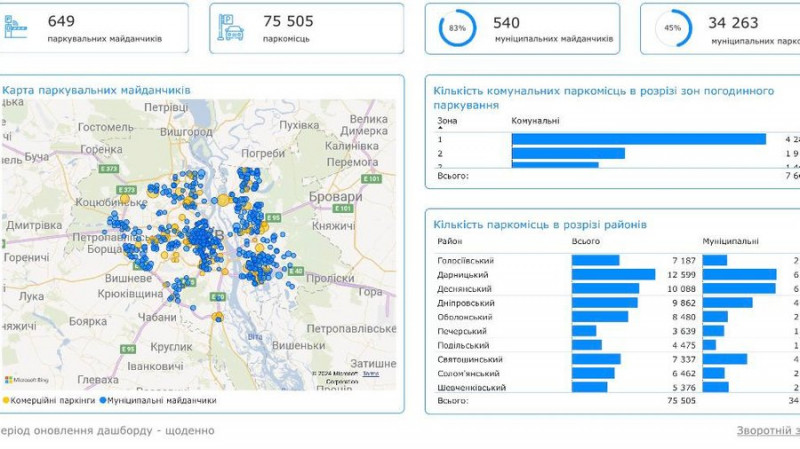The height and width of the screenshot is (449, 800).
Task: Click the Район column header
Action: 449,241
